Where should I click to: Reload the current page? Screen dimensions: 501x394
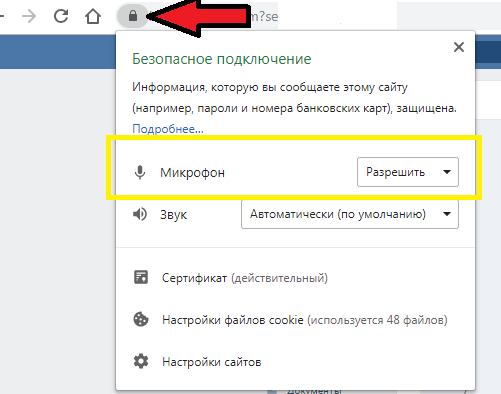coord(61,16)
